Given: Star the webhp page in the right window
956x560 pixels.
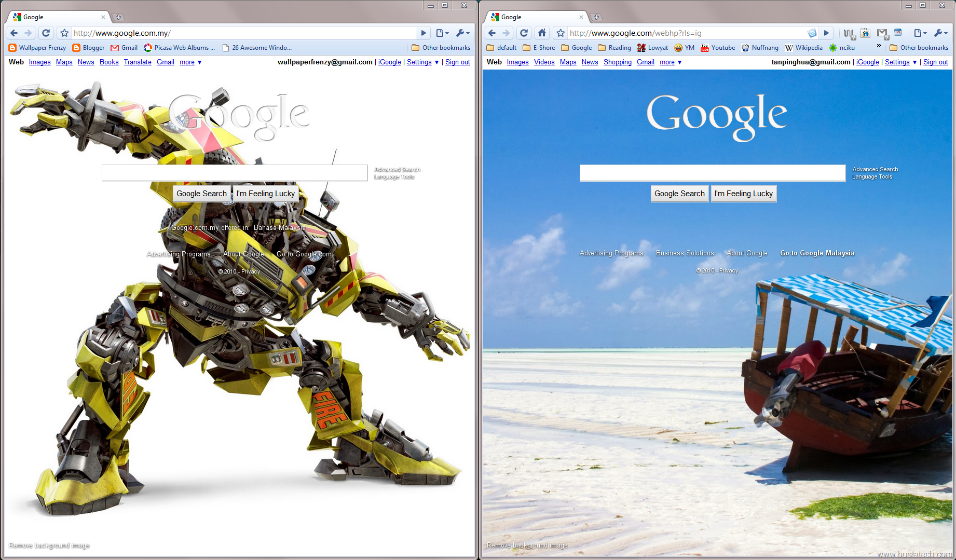Looking at the screenshot, I should point(561,33).
